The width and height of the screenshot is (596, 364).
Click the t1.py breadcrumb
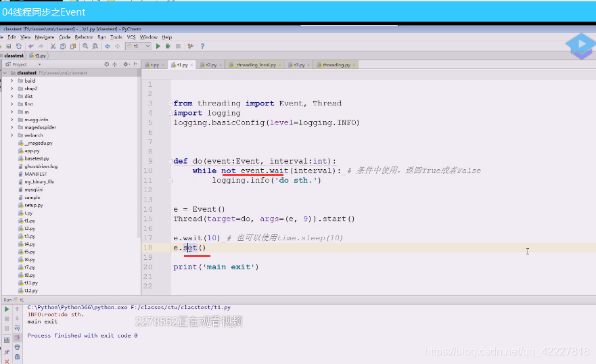coord(38,55)
